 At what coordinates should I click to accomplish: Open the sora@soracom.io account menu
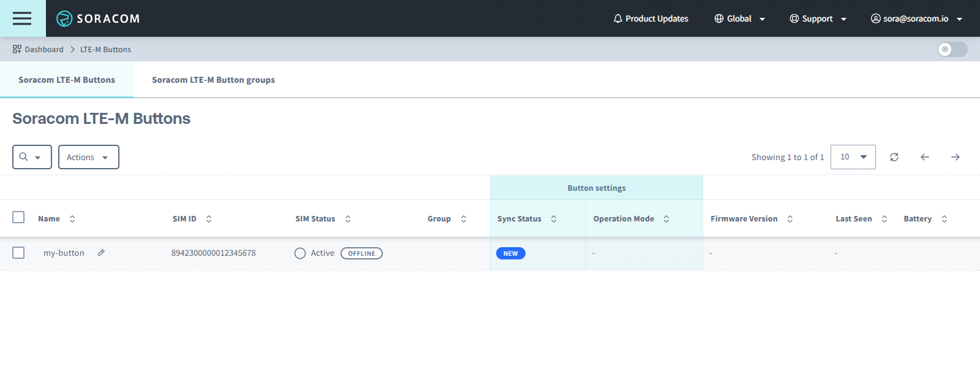(x=916, y=18)
